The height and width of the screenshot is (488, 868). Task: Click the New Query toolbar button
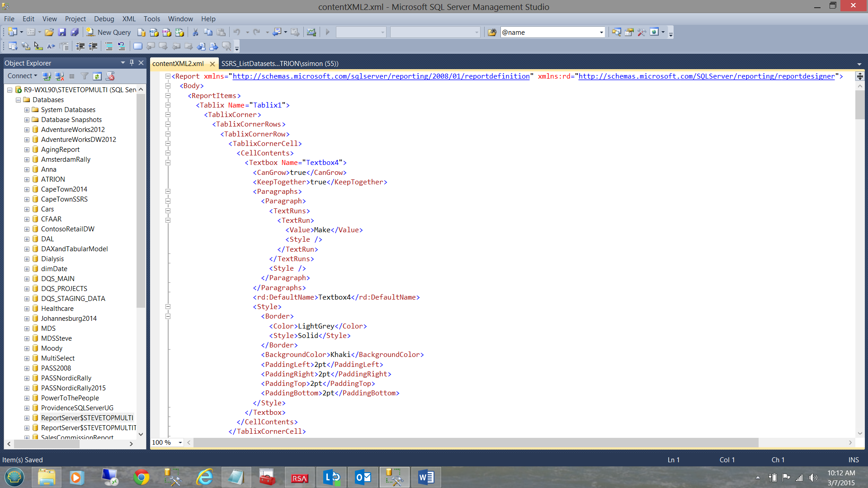coord(108,32)
